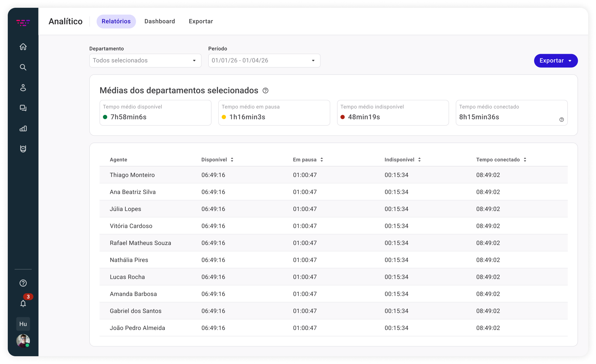Click the search magnifier sidebar icon
596x364 pixels.
tap(23, 67)
